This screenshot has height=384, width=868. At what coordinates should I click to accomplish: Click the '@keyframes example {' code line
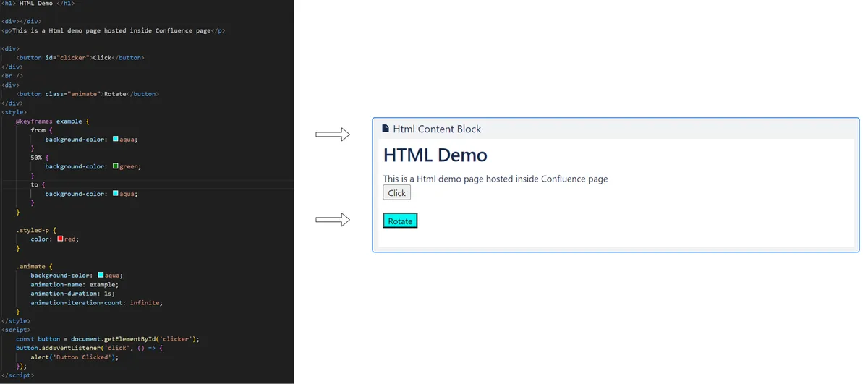[x=52, y=121]
